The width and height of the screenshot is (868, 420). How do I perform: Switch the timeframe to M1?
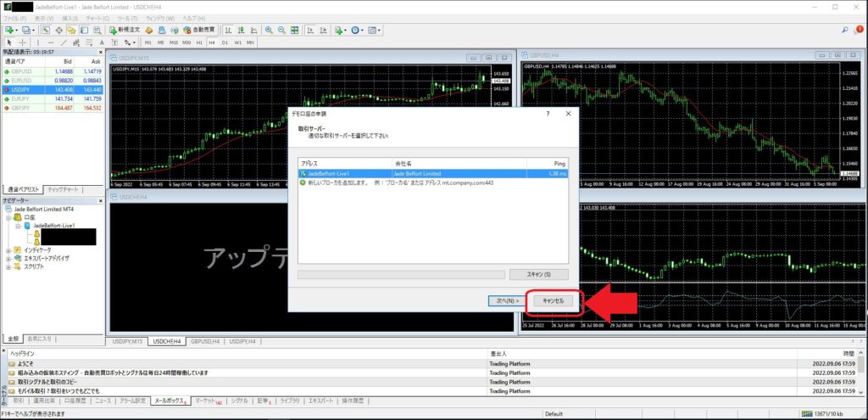tap(147, 42)
